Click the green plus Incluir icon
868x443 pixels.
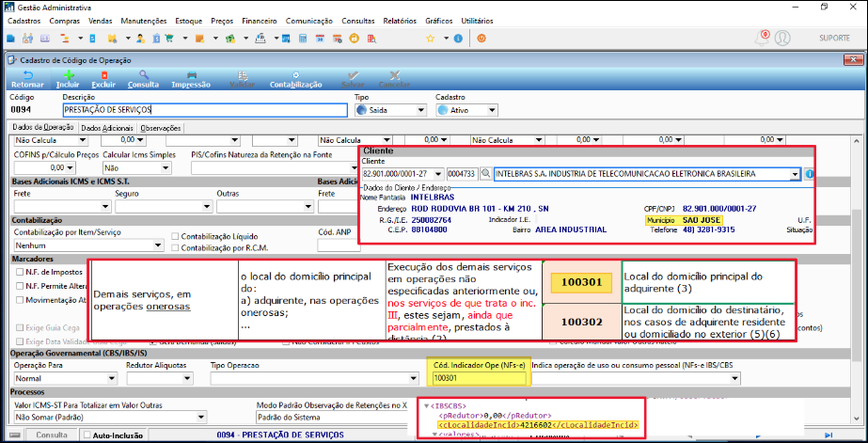[68, 75]
